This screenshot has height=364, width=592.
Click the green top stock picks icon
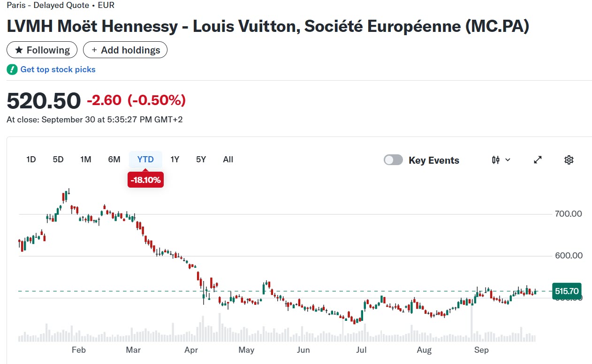point(12,69)
